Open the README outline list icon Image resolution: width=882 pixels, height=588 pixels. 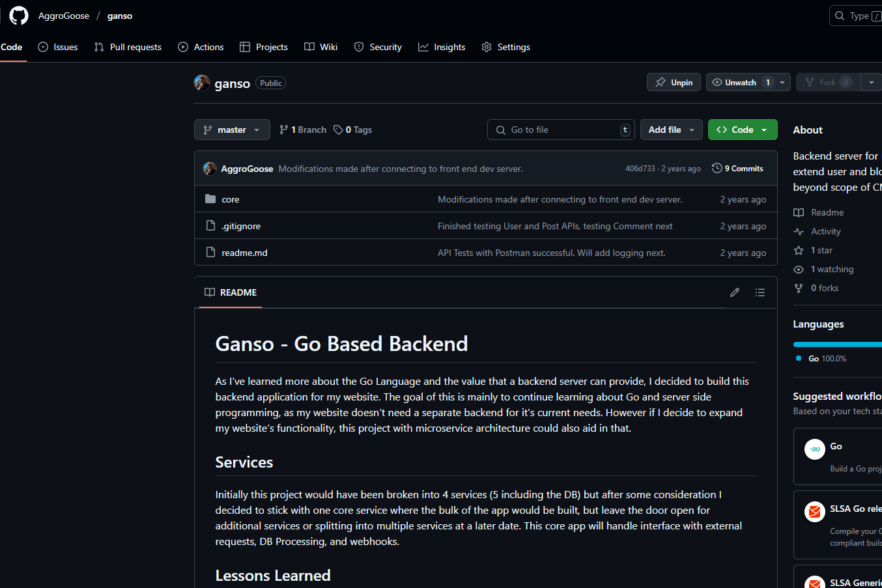point(760,292)
